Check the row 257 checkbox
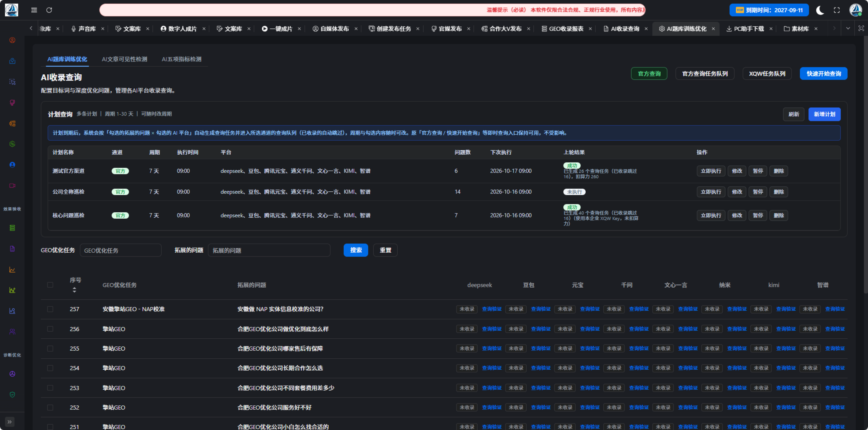Viewport: 868px width, 430px height. 50,309
